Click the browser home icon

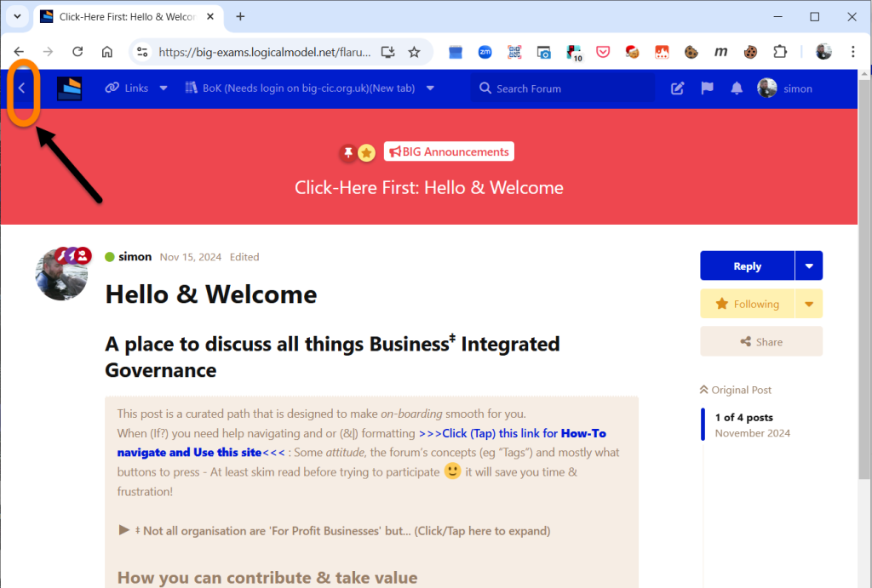click(107, 52)
